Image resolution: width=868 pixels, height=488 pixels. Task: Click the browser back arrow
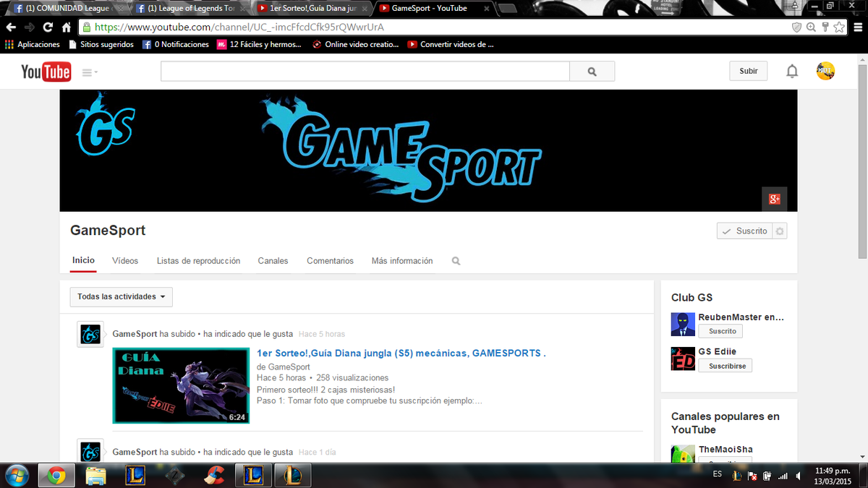click(x=11, y=27)
